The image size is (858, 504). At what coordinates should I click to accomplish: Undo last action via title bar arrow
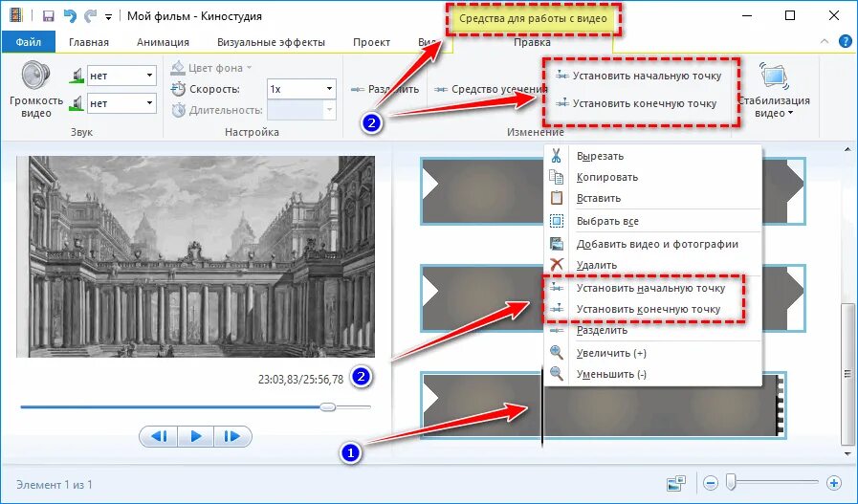click(x=70, y=16)
